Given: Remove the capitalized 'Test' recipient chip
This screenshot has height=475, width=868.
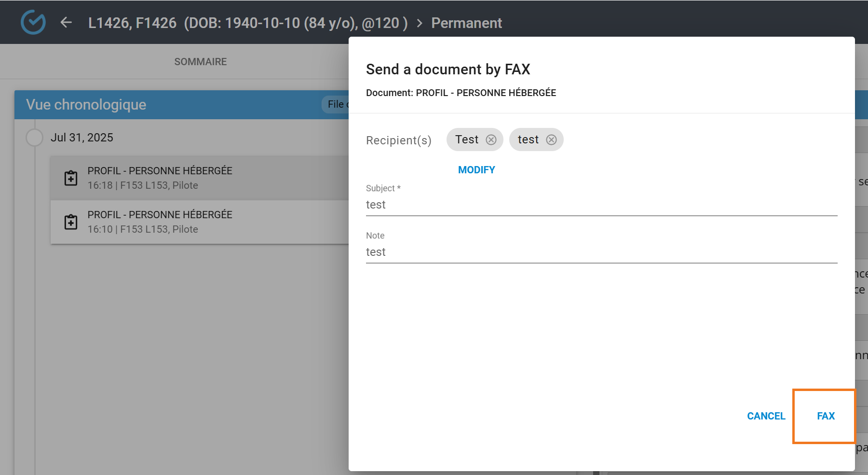Looking at the screenshot, I should tap(491, 140).
